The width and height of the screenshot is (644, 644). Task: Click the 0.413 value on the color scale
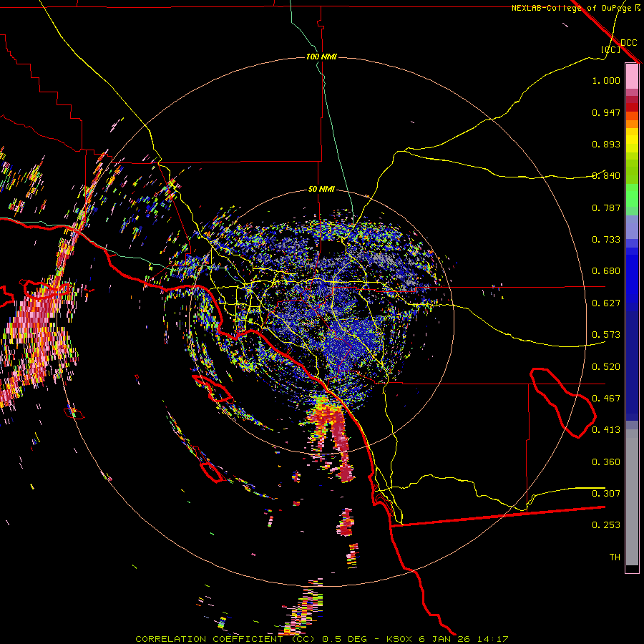606,430
